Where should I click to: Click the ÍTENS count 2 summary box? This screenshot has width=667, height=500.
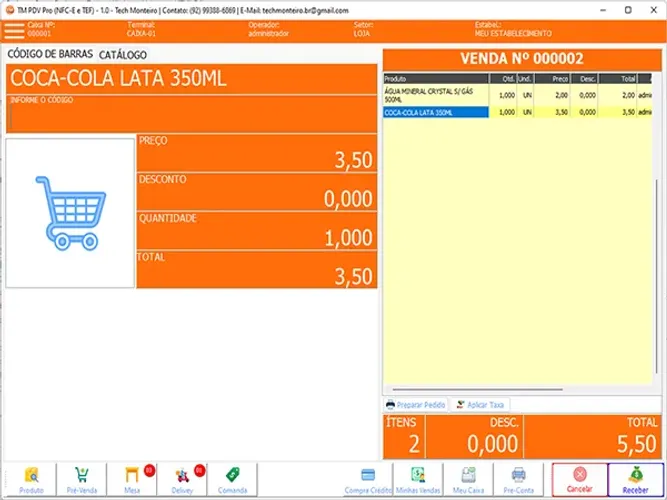point(404,437)
